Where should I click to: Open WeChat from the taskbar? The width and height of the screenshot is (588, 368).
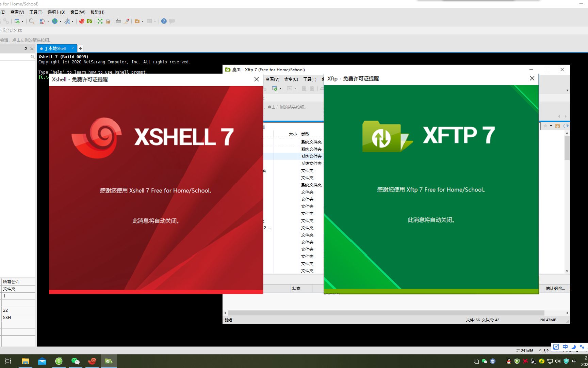point(76,361)
